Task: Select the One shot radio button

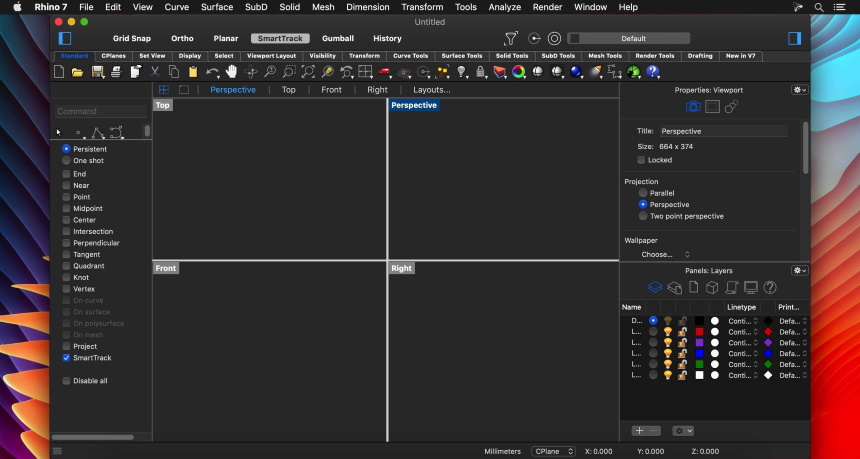Action: [x=66, y=161]
